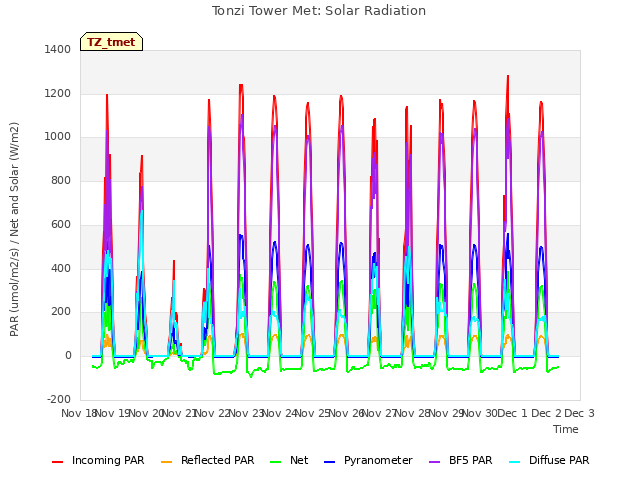Click the TZ_tmet label box
640x480 pixels.
tap(111, 42)
